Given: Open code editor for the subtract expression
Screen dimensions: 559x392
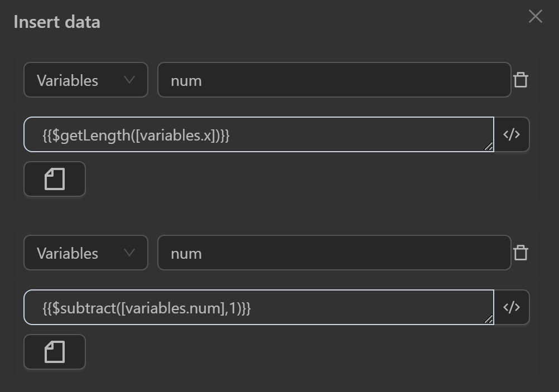Looking at the screenshot, I should click(x=512, y=307).
